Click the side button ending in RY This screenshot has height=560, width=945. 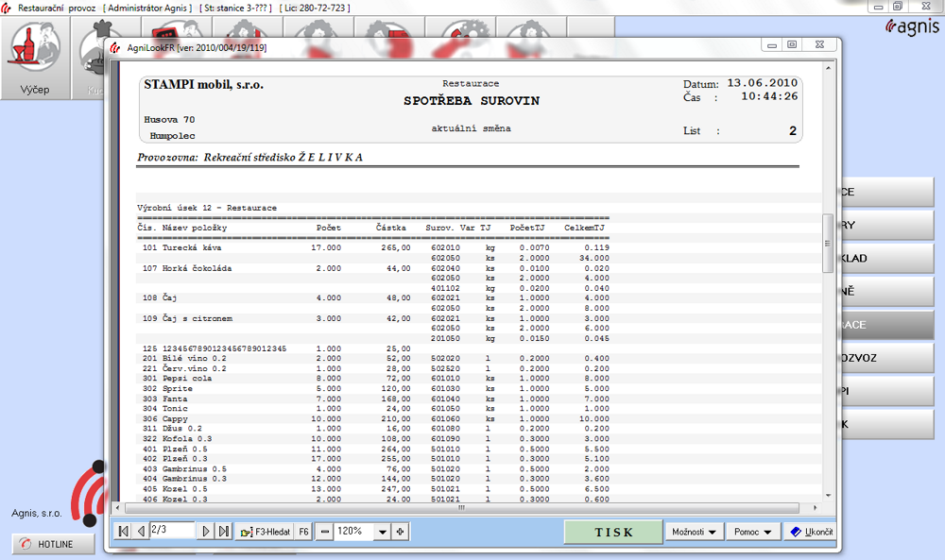[x=887, y=225]
